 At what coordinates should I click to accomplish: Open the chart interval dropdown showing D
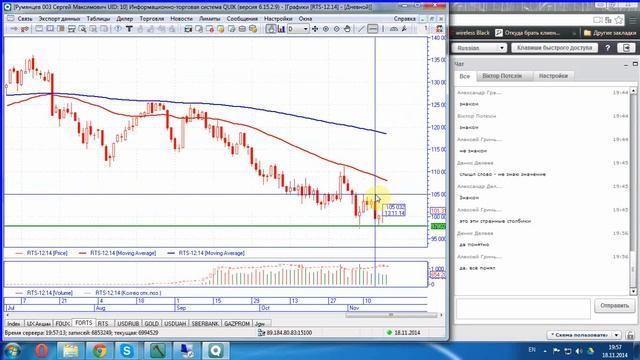(x=298, y=29)
